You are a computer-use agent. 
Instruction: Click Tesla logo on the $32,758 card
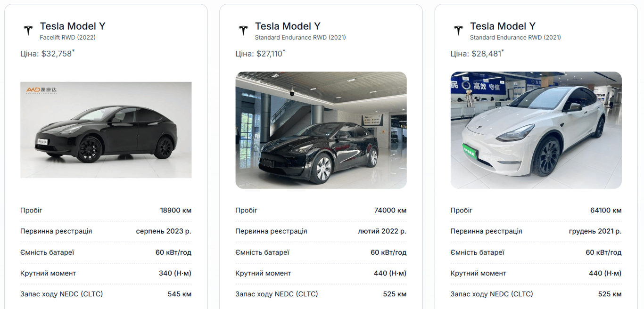point(28,31)
